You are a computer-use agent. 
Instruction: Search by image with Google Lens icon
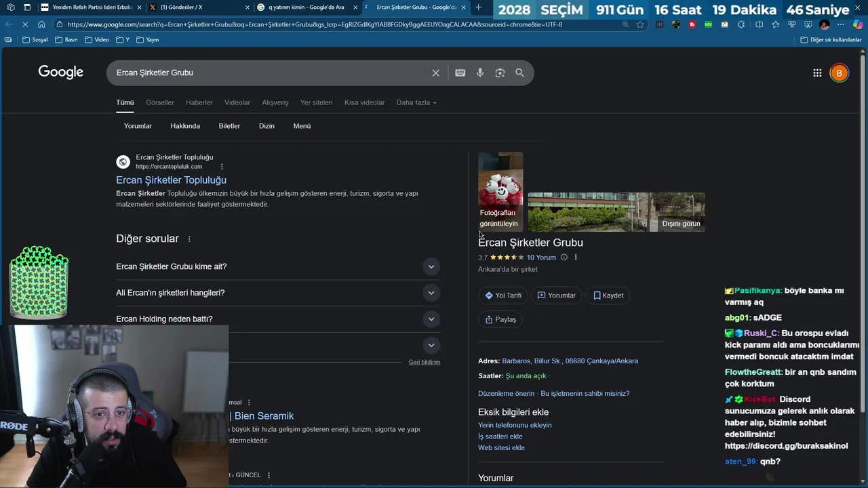500,73
